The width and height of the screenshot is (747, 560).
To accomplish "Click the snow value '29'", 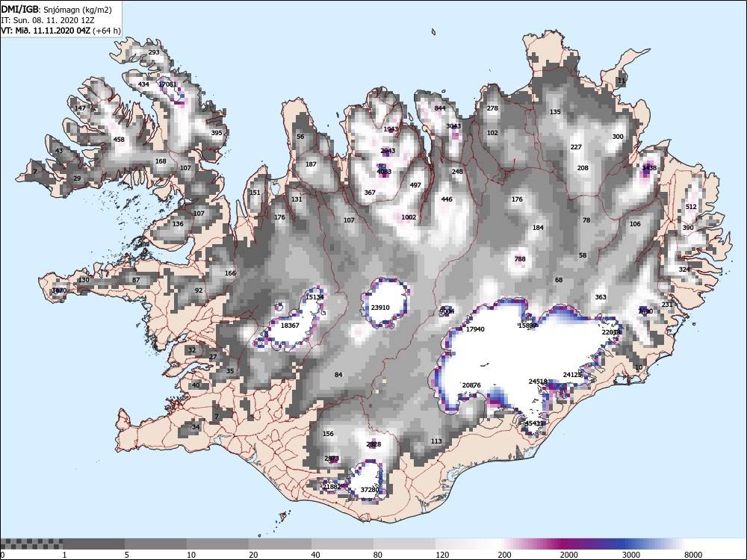I will tap(77, 178).
